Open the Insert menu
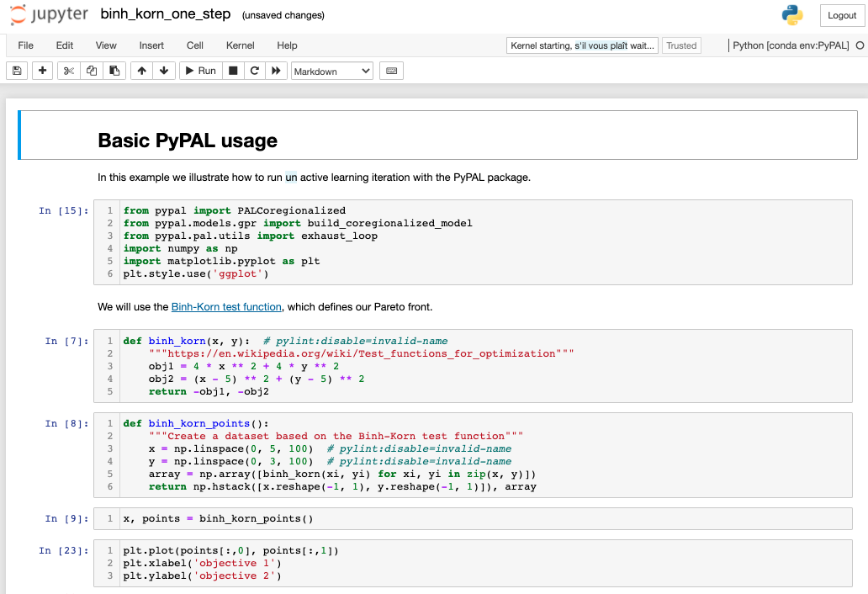Screen dimensions: 868x594 151,45
